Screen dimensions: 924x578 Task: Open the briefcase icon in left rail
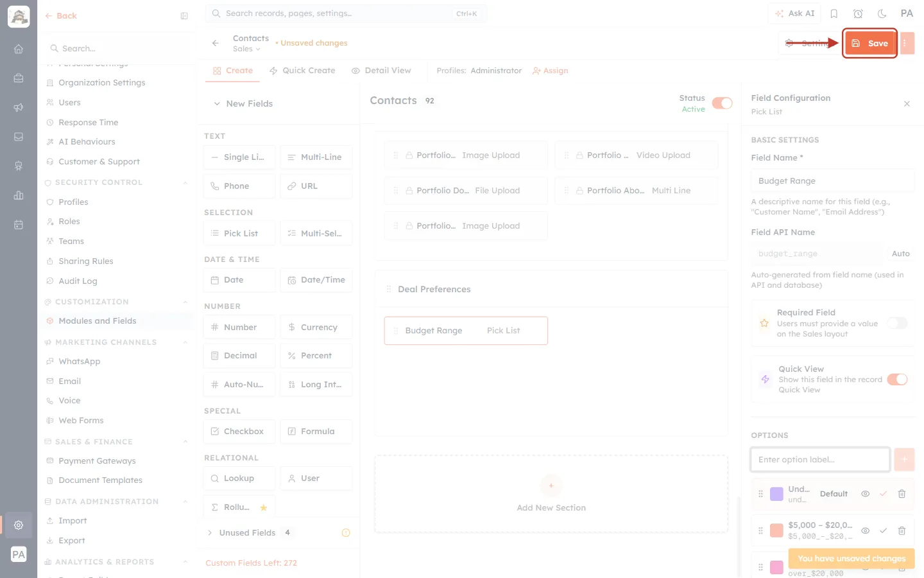point(19,78)
